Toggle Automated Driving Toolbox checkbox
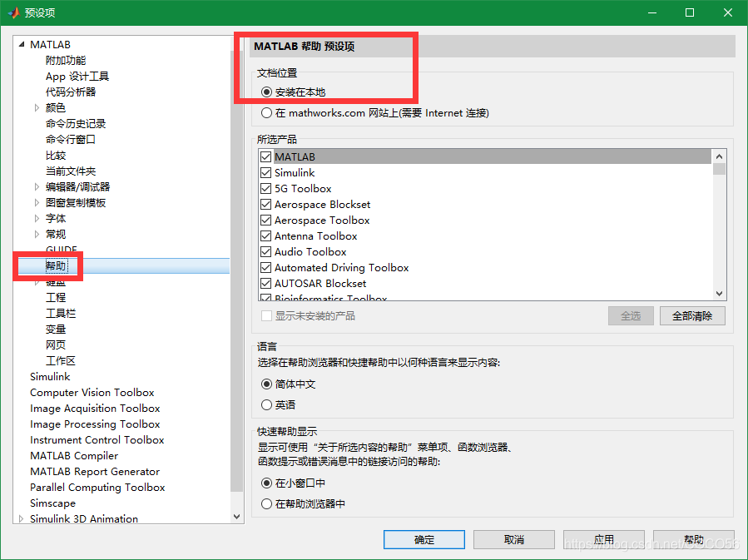Image resolution: width=748 pixels, height=560 pixels. (x=265, y=268)
